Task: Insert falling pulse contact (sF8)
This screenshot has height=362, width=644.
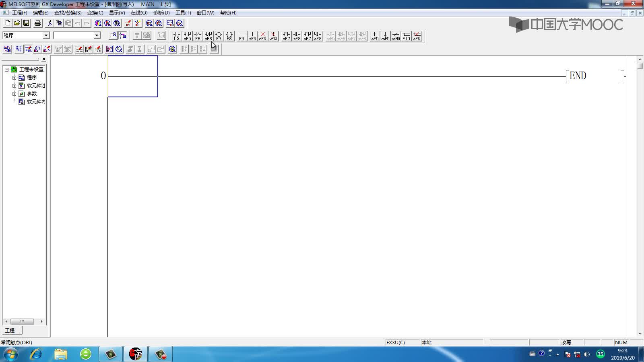Action: (x=297, y=36)
